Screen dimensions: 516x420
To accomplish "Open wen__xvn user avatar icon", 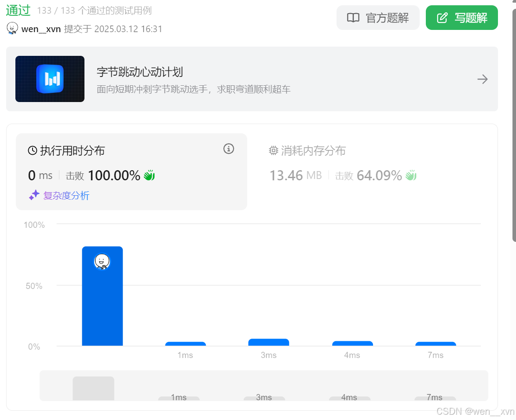I will [x=12, y=29].
